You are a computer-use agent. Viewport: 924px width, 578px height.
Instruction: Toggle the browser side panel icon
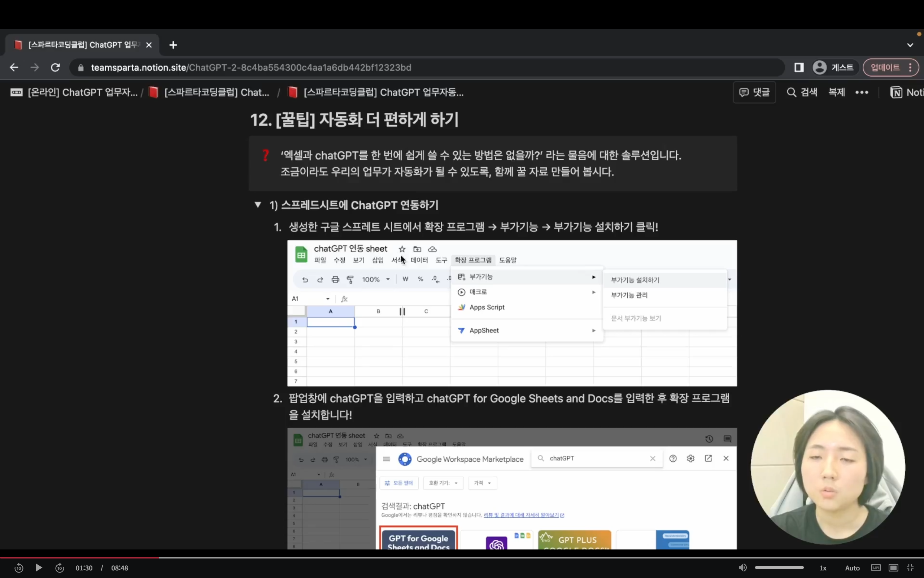tap(799, 68)
